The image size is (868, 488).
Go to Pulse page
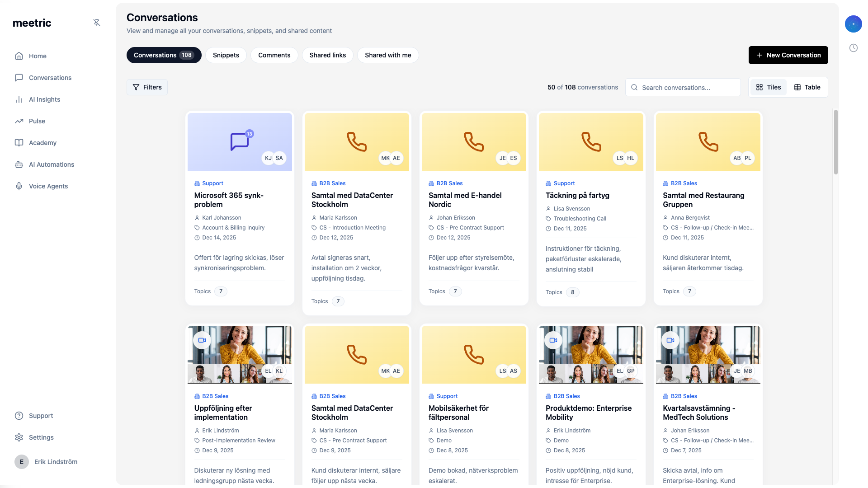pos(37,121)
